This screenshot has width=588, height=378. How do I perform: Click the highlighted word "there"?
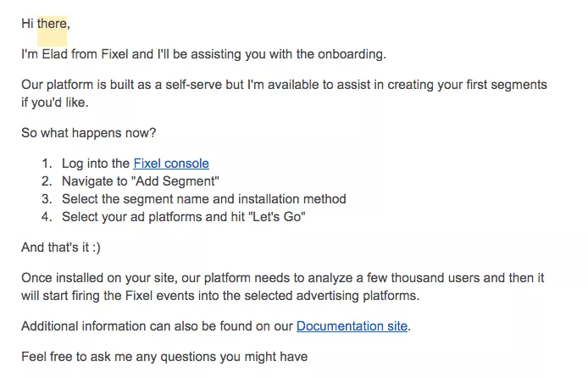click(x=53, y=24)
